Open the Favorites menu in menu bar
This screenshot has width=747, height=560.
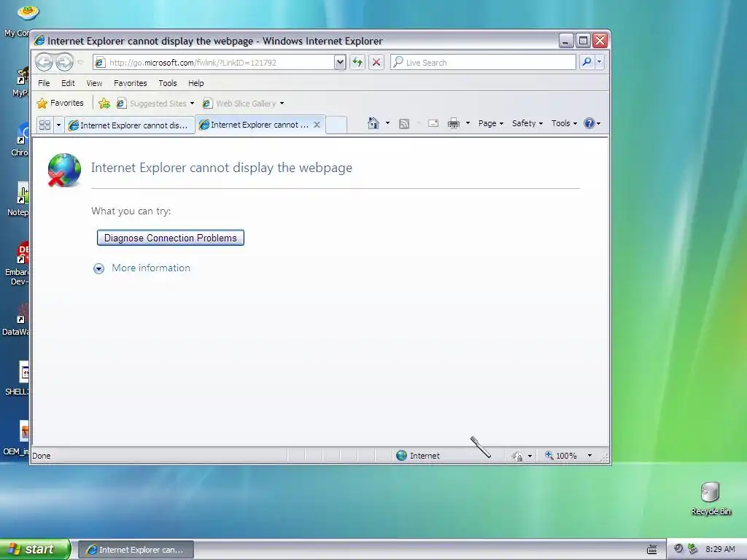130,83
